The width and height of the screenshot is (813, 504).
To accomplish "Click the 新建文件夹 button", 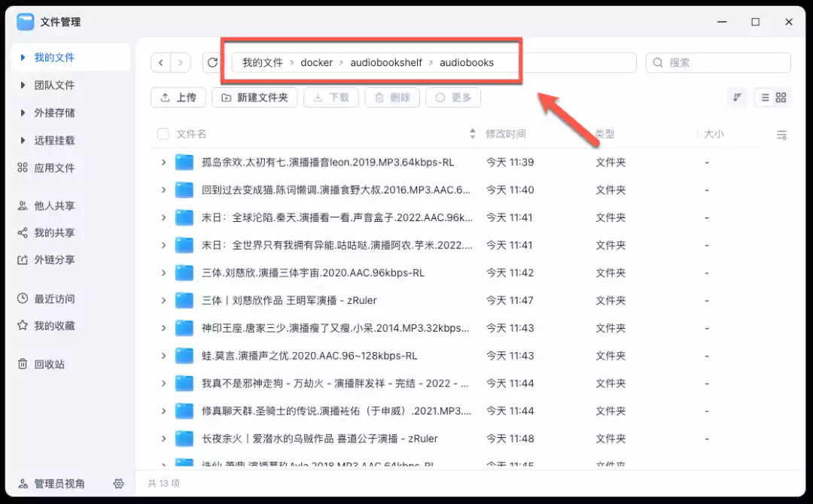I will [x=254, y=98].
